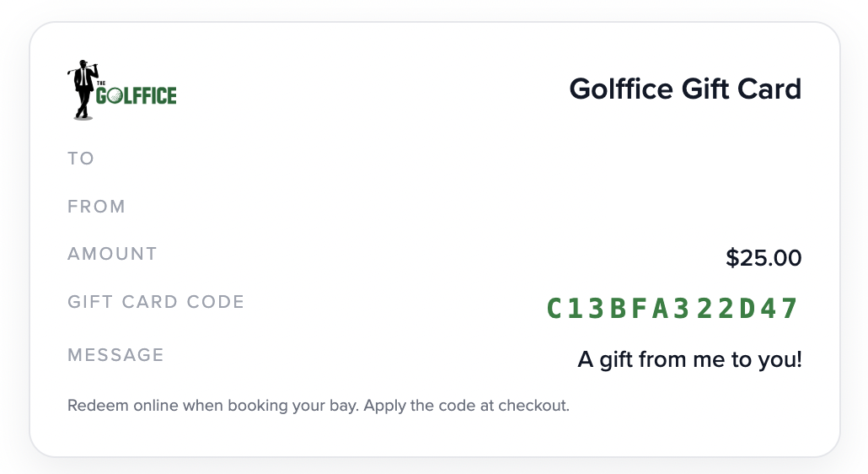Select the Golffice Gift Card title

[x=685, y=89]
